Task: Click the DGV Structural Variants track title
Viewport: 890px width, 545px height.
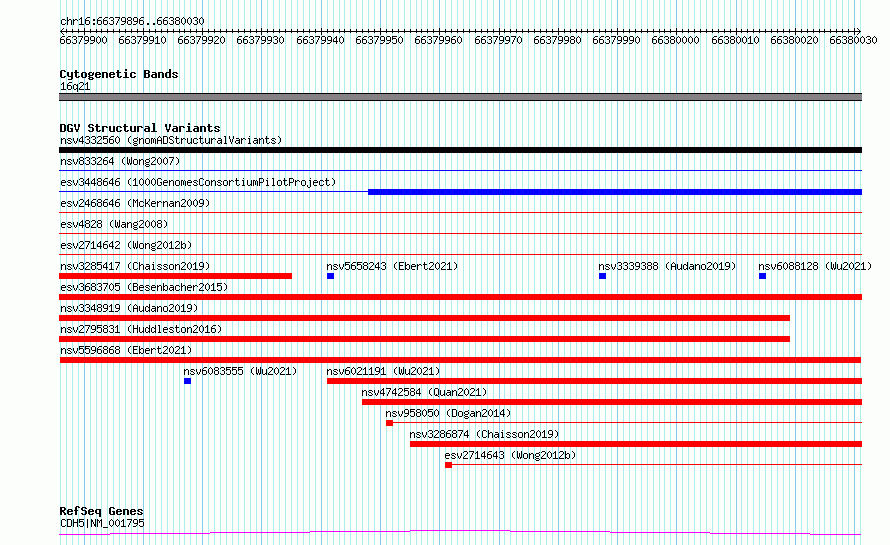Action: (140, 128)
